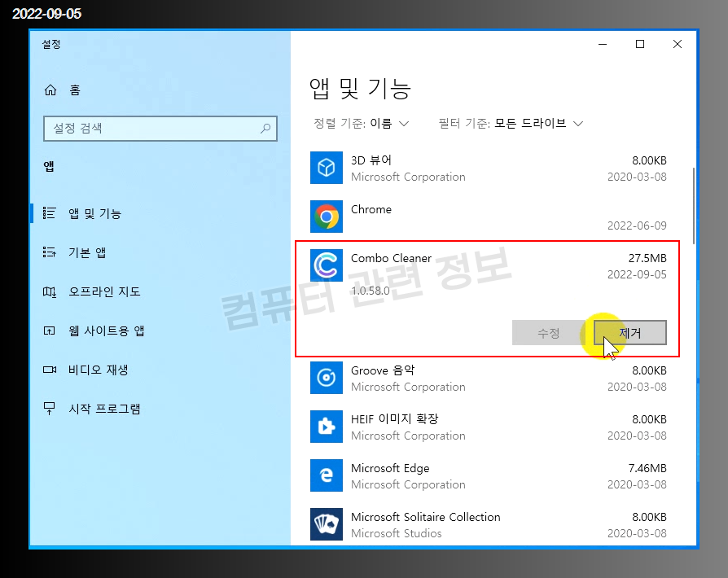Viewport: 728px width, 578px height.
Task: Open the 앱 및 기능 menu item
Action: pyautogui.click(x=94, y=213)
